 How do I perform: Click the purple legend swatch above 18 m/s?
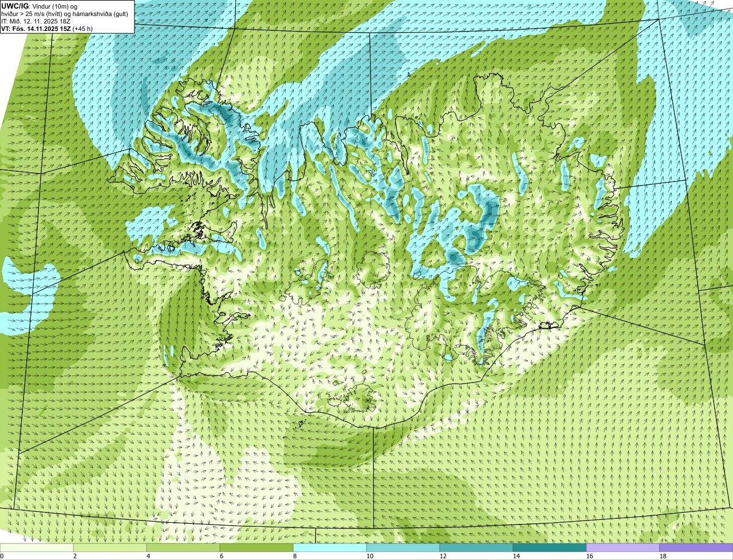click(x=696, y=548)
